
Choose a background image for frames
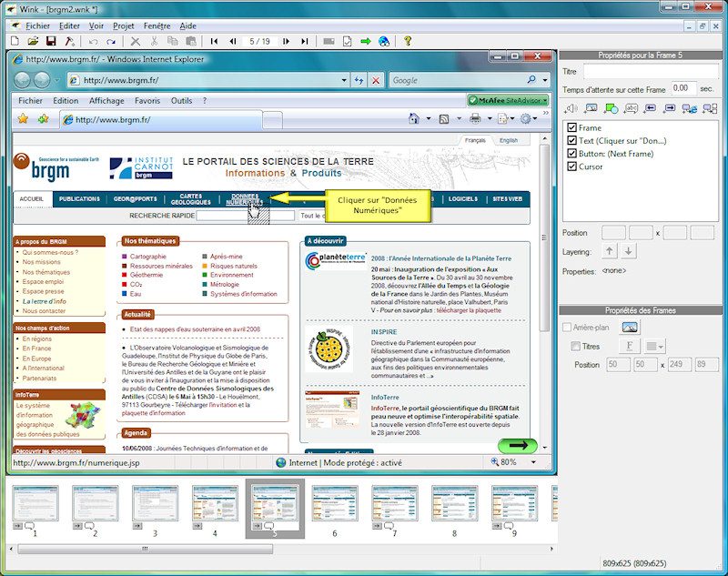click(x=630, y=328)
